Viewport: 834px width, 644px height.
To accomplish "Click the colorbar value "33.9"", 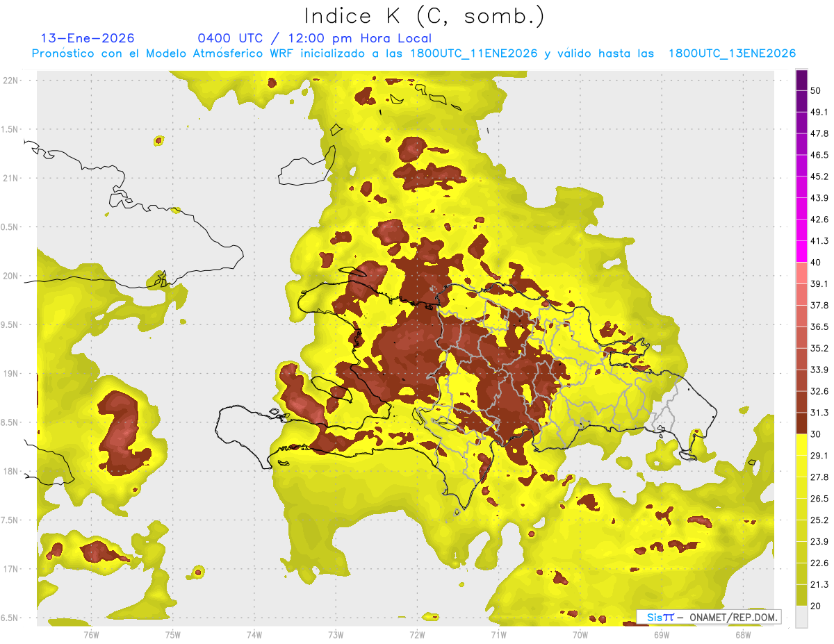I will (x=819, y=370).
